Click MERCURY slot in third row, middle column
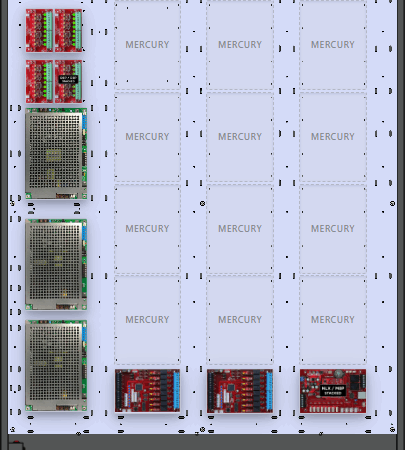The width and height of the screenshot is (407, 450). [x=240, y=229]
